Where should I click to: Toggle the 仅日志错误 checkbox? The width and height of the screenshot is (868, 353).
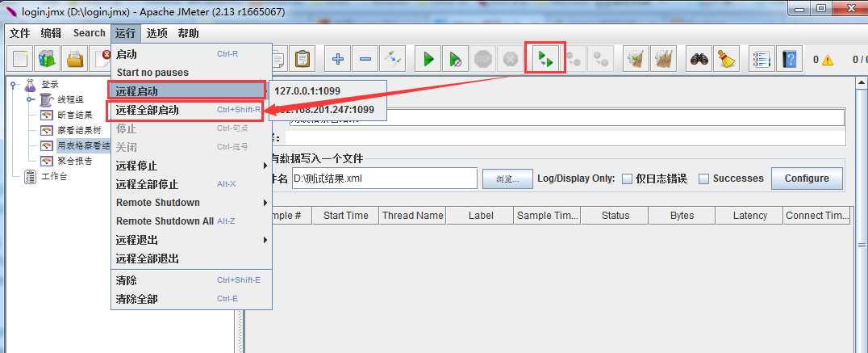tap(627, 179)
